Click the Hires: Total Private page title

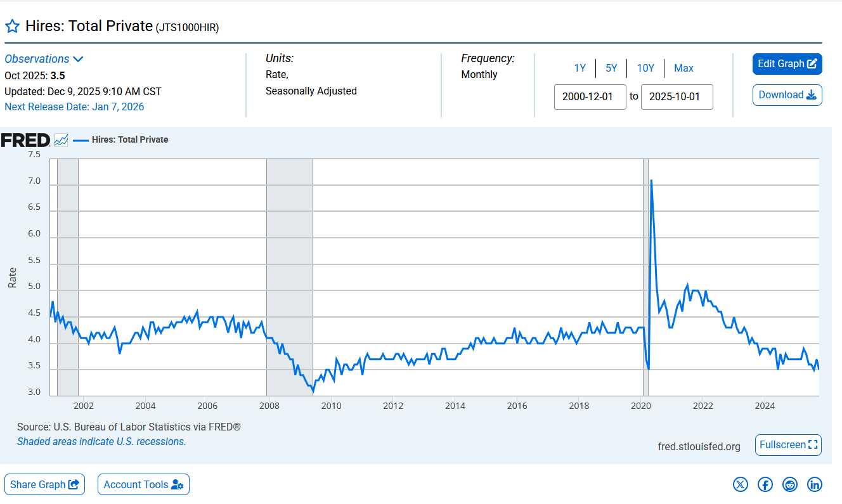89,26
